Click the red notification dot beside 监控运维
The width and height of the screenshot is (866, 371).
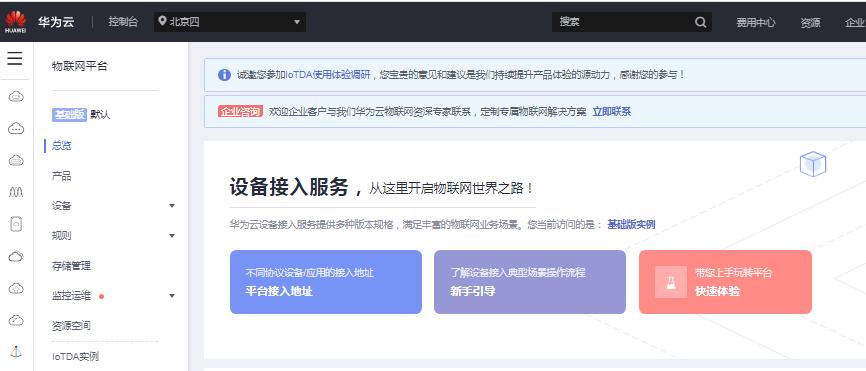(x=102, y=296)
